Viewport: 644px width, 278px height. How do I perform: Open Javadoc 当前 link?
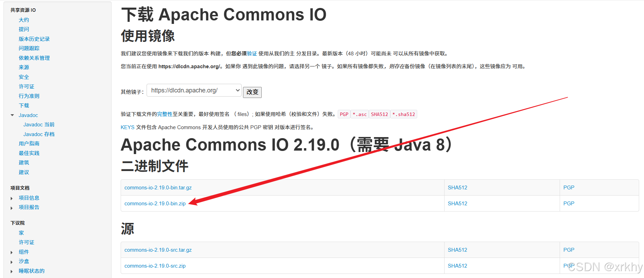[39, 125]
